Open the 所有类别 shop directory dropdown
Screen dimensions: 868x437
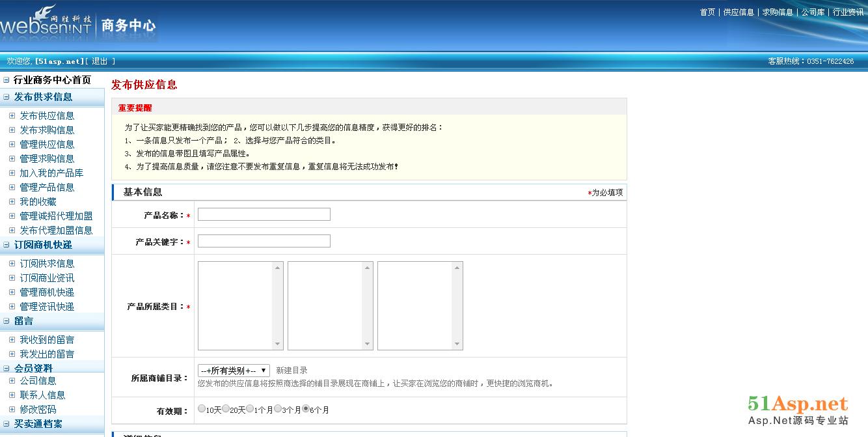pyautogui.click(x=234, y=371)
